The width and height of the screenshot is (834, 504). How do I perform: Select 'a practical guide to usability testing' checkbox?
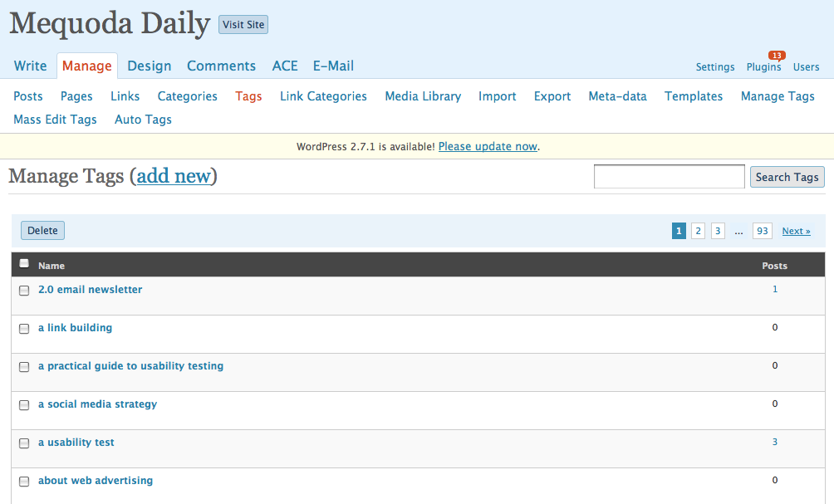point(24,367)
